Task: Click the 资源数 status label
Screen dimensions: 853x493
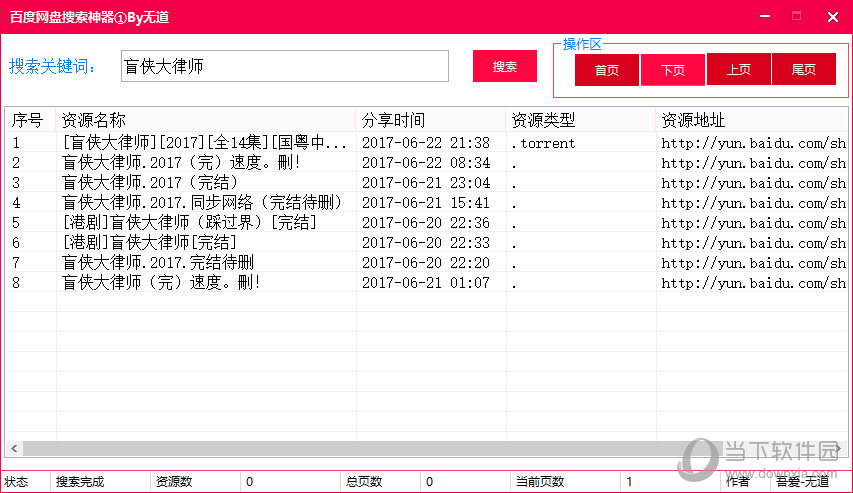Action: (x=174, y=482)
